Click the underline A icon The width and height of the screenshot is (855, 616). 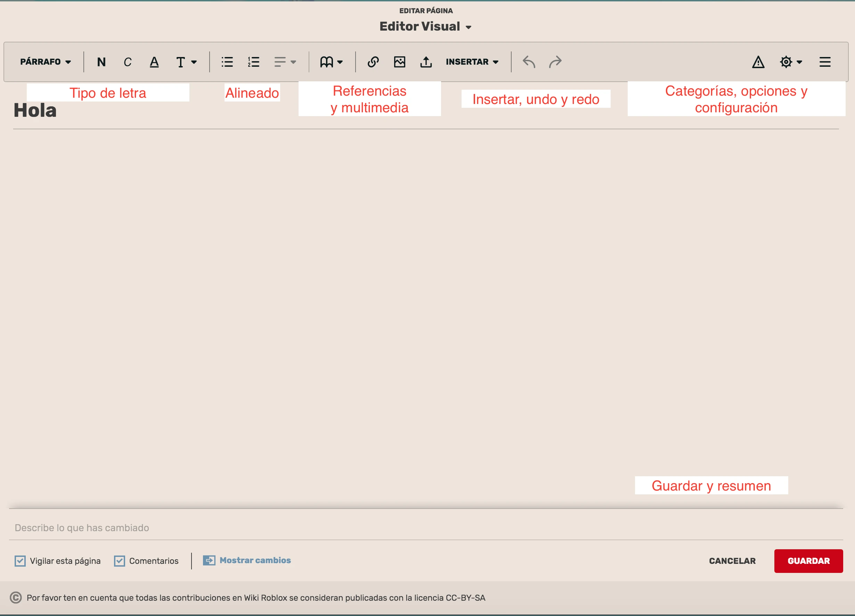(154, 62)
